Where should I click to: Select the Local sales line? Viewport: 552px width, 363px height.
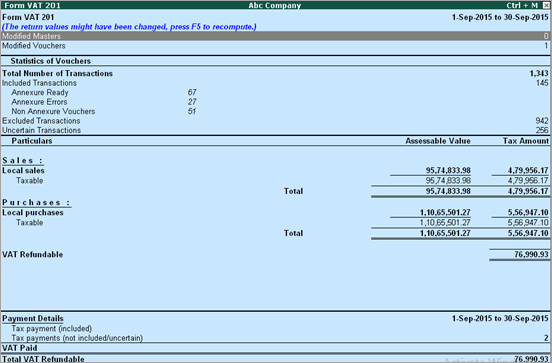[x=275, y=170]
